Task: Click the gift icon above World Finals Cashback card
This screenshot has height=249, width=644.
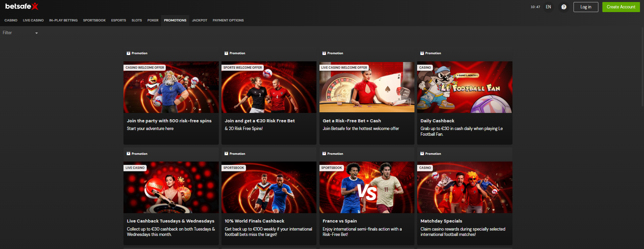Action: point(226,153)
